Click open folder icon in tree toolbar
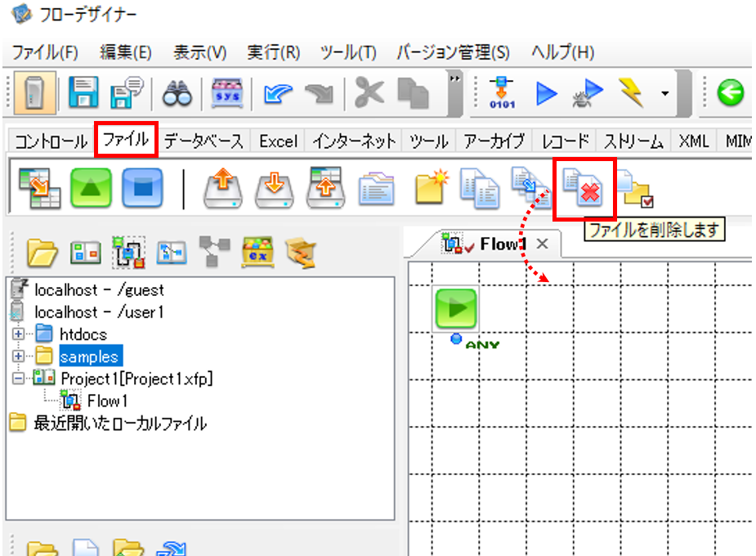This screenshot has height=556, width=756. (x=42, y=252)
